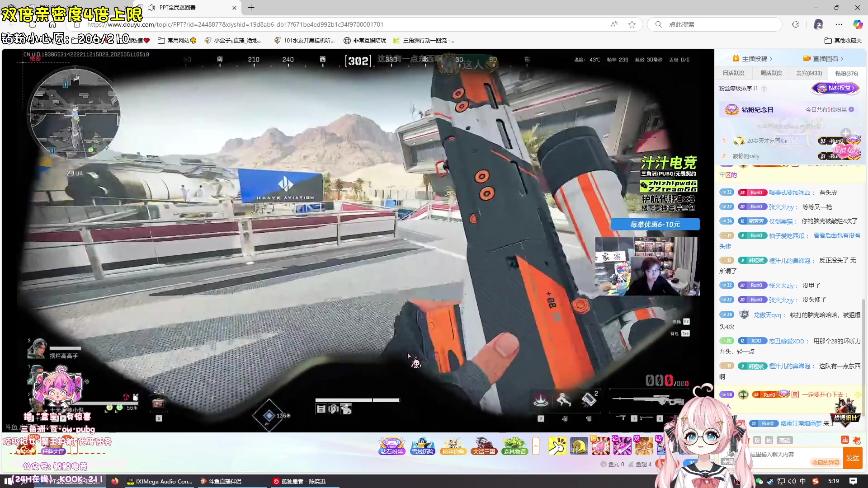Open IXIMega Audio Console in taskbar
The image size is (868, 488).
click(x=160, y=481)
